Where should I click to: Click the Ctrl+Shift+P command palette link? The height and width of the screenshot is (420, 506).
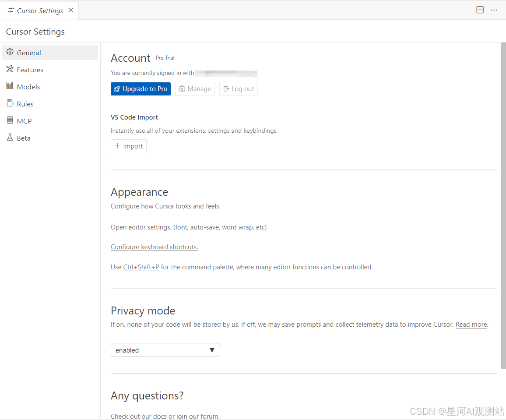pos(141,267)
